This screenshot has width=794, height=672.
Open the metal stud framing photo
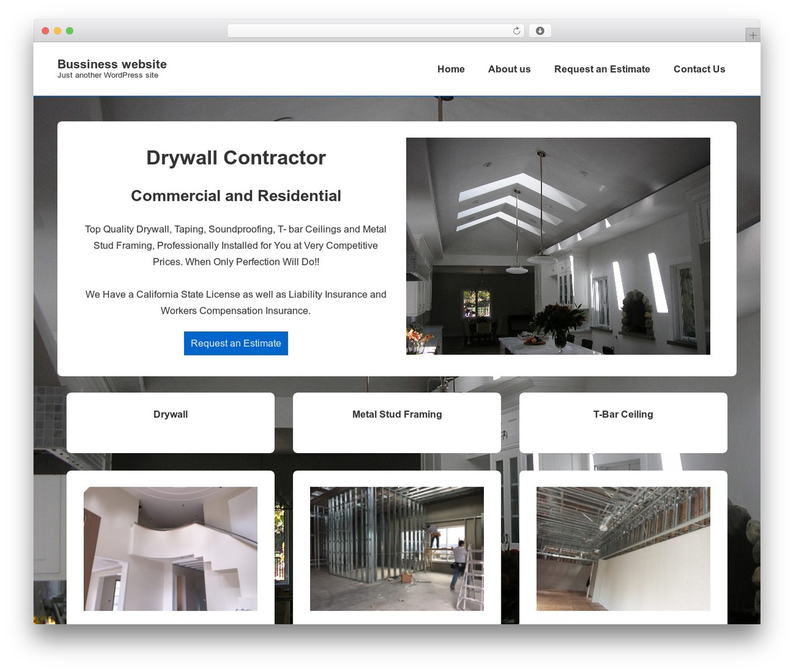pos(397,549)
